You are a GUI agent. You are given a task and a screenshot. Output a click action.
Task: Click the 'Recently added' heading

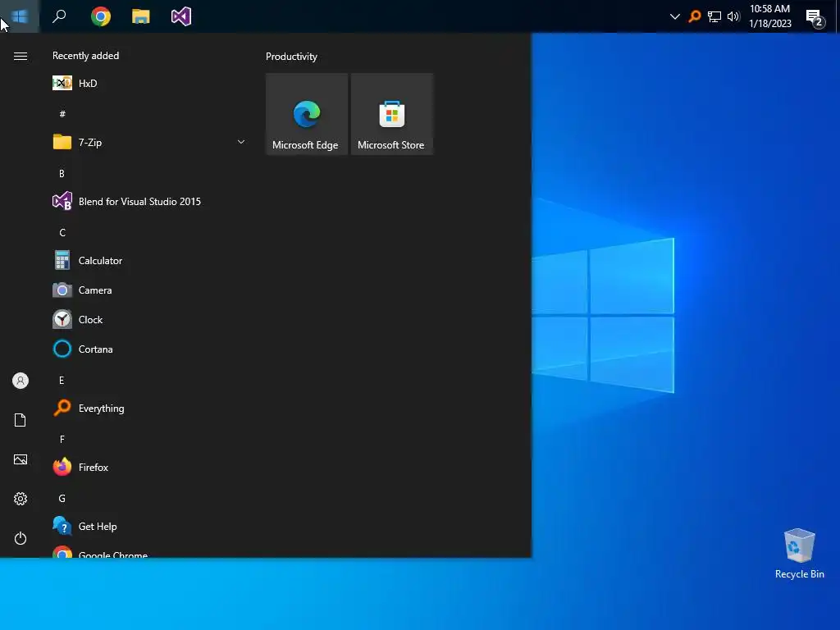85,56
